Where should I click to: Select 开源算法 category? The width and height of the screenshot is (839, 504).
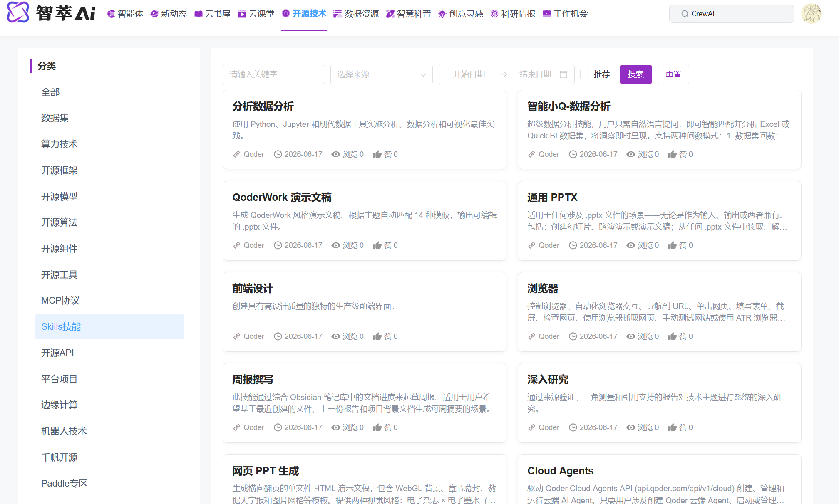[109, 222]
